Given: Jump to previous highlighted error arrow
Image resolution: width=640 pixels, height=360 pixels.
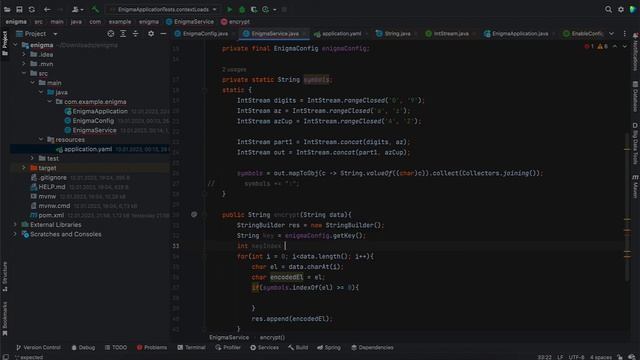Looking at the screenshot, I should (x=615, y=47).
